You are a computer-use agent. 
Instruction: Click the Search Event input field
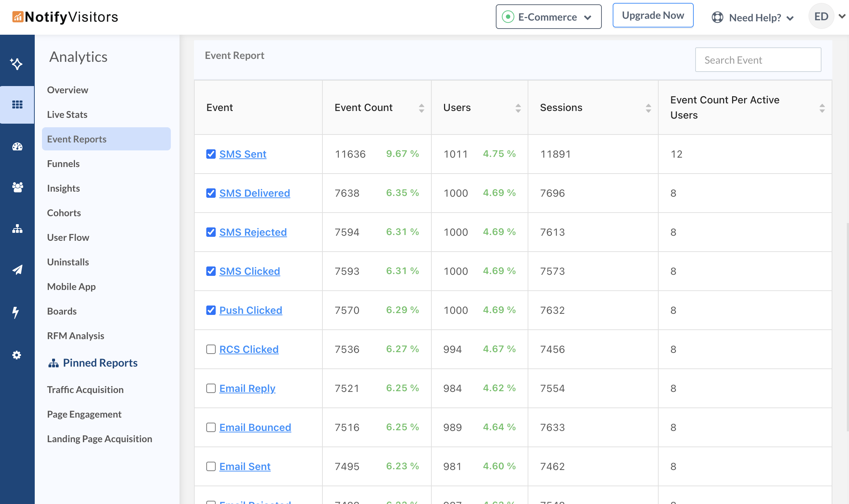click(x=758, y=60)
